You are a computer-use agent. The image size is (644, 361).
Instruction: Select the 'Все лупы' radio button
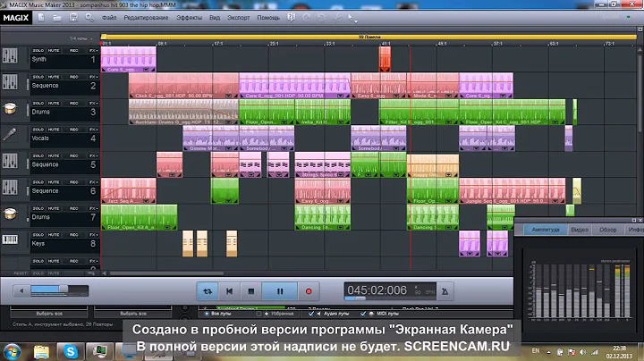(x=207, y=314)
